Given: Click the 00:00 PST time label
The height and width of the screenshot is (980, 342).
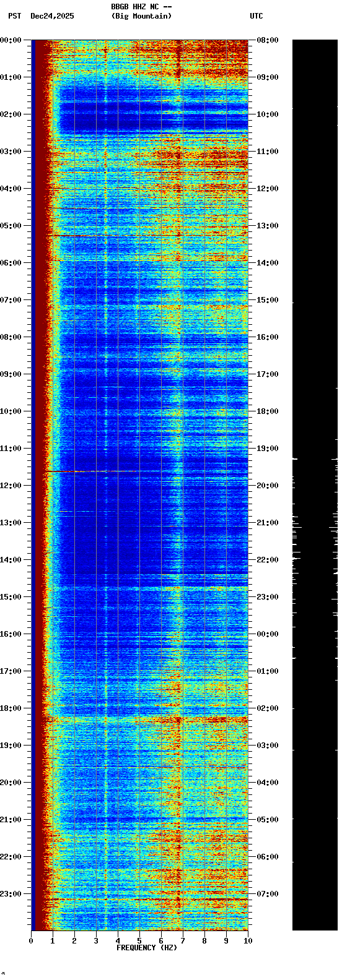Looking at the screenshot, I should 11,40.
